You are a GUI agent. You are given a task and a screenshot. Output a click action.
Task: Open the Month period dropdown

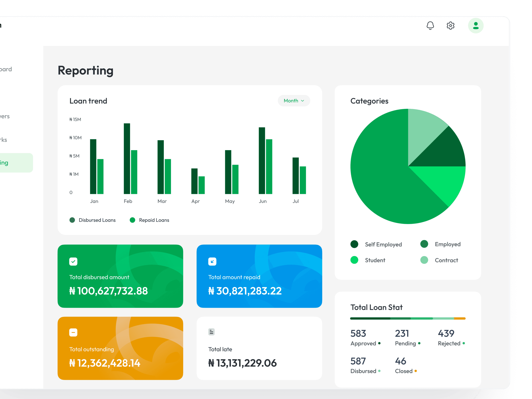click(294, 101)
